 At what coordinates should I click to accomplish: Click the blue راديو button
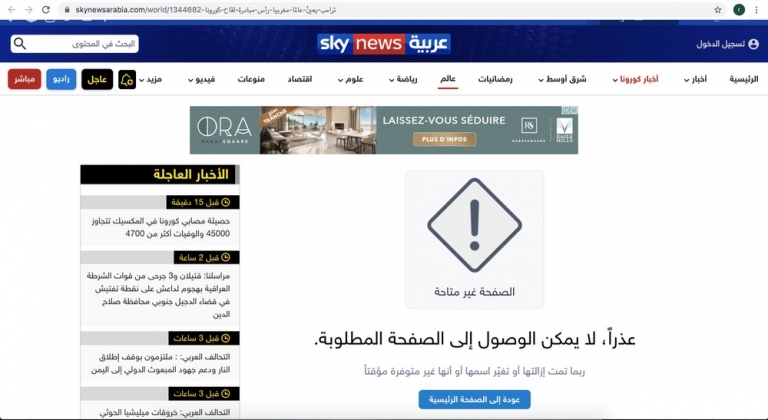click(61, 79)
